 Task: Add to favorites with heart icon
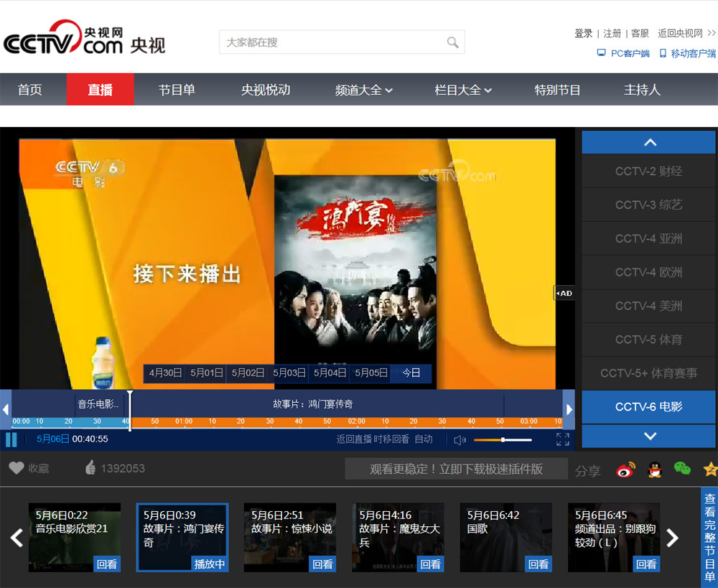point(17,468)
